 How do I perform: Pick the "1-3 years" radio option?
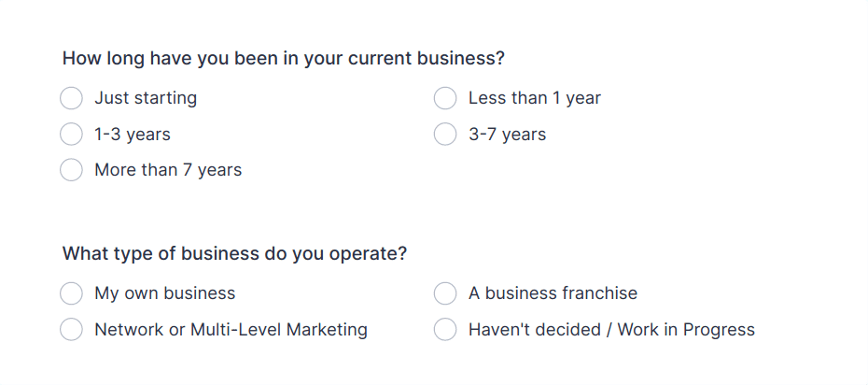[x=72, y=135]
